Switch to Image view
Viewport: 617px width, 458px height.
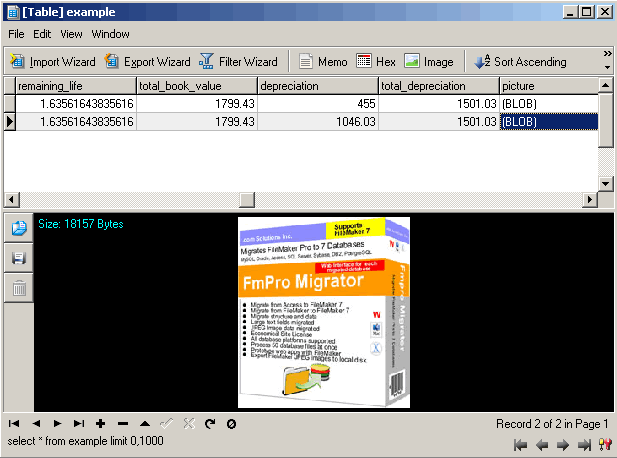pyautogui.click(x=429, y=61)
